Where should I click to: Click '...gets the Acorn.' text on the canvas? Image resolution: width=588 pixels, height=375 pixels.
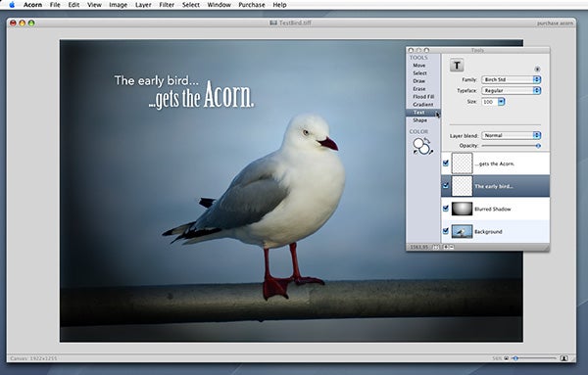[x=201, y=96]
